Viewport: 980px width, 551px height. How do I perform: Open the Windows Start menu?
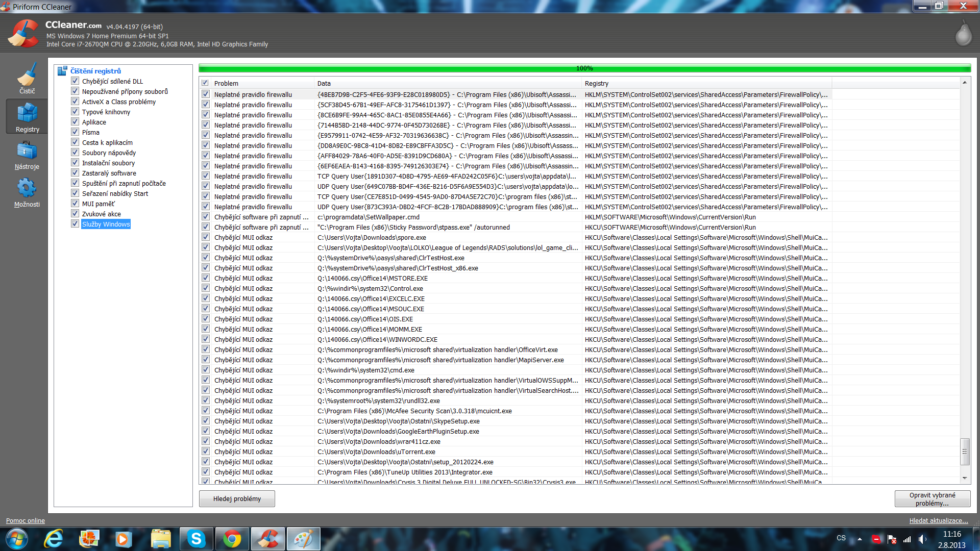pos(16,539)
